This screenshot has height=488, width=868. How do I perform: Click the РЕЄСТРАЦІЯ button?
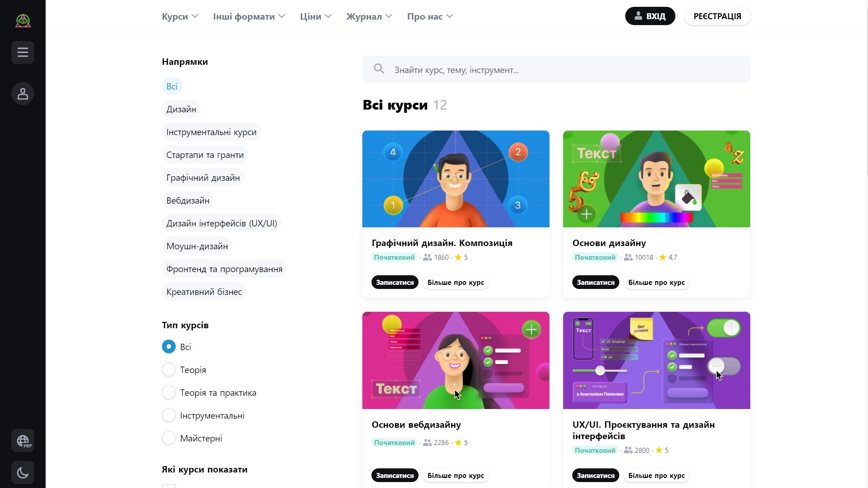[717, 16]
